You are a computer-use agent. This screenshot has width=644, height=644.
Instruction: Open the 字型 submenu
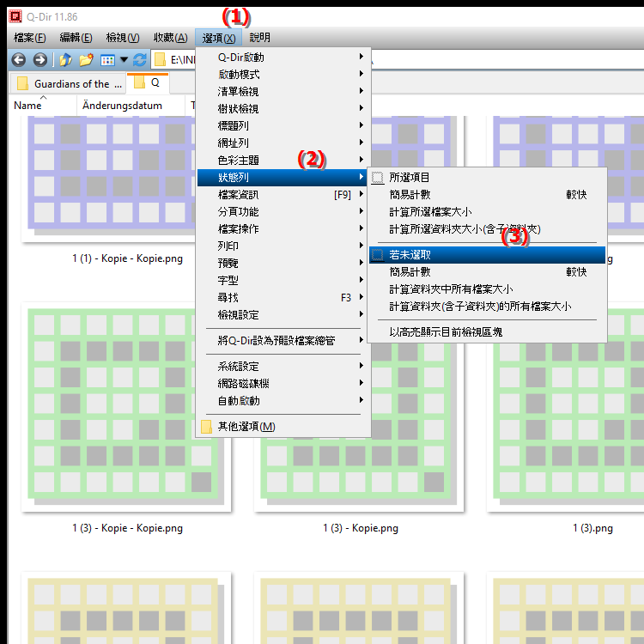pyautogui.click(x=283, y=281)
